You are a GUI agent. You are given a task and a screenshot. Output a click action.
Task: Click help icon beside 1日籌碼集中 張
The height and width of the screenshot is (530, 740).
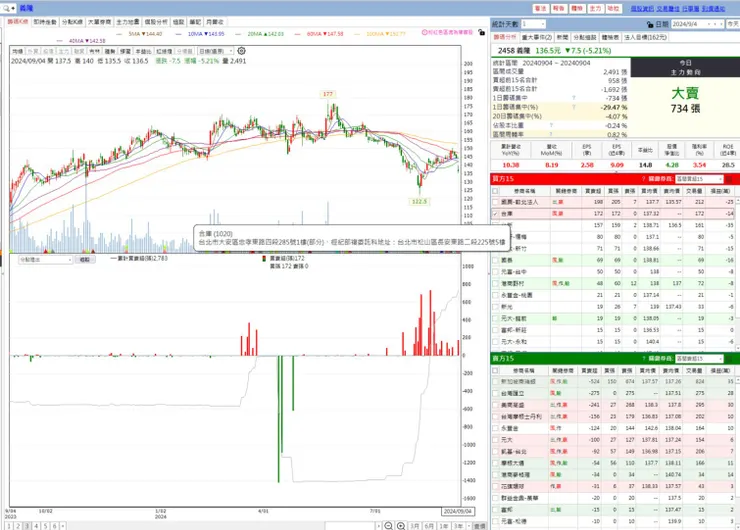574,98
